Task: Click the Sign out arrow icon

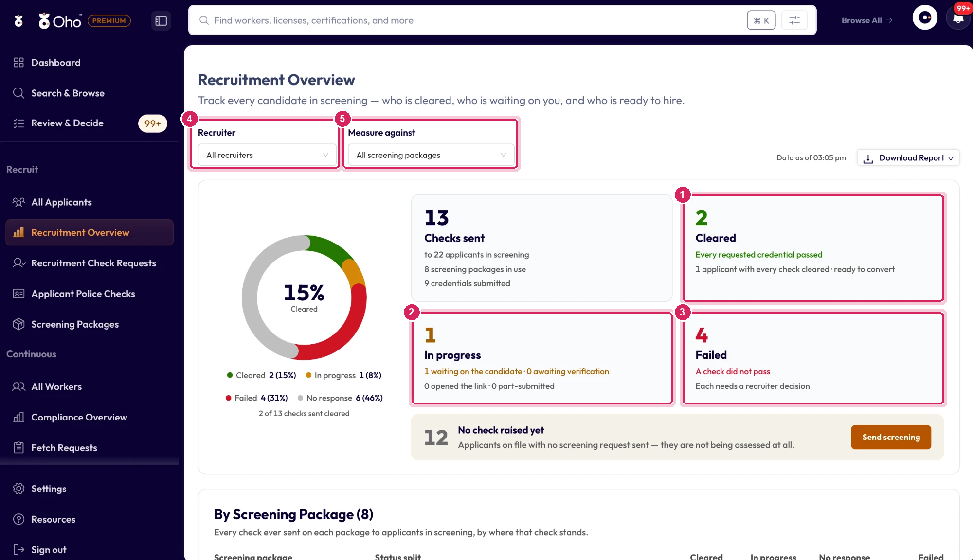Action: 18,550
